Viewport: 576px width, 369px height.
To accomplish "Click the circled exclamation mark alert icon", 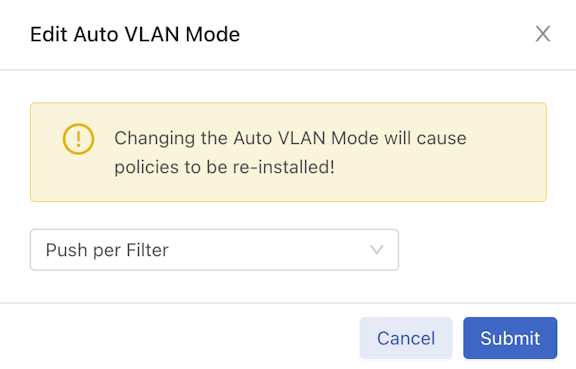I will coord(78,139).
